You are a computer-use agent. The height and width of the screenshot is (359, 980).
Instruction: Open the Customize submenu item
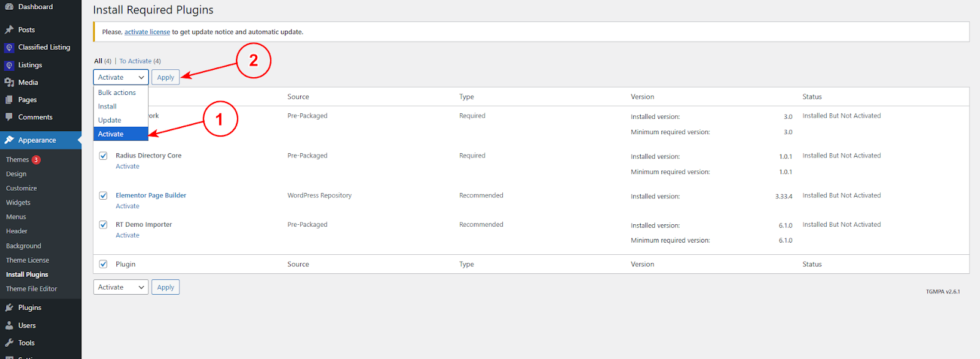(21, 188)
